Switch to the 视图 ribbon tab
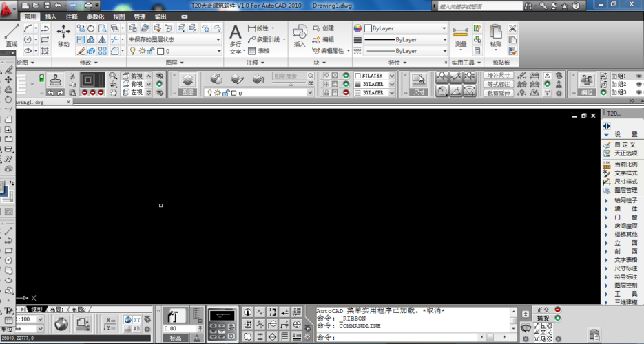Screen dimensions: 644x344 tap(118, 17)
